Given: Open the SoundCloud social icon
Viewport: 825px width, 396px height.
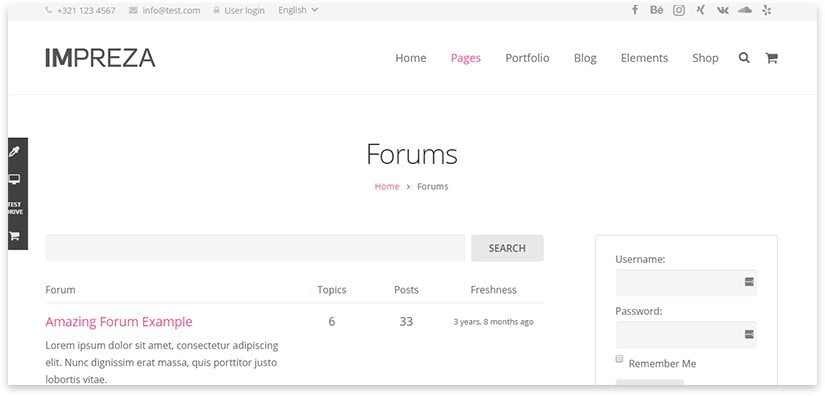Looking at the screenshot, I should pos(744,10).
